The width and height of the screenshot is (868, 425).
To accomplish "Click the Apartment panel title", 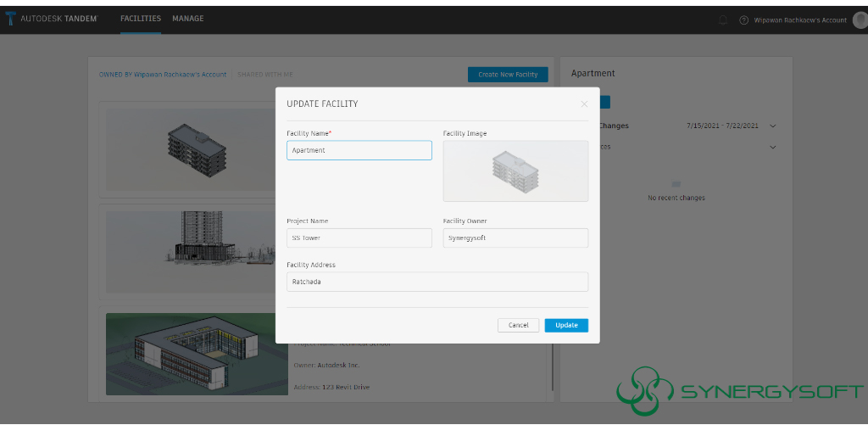I will tap(593, 73).
